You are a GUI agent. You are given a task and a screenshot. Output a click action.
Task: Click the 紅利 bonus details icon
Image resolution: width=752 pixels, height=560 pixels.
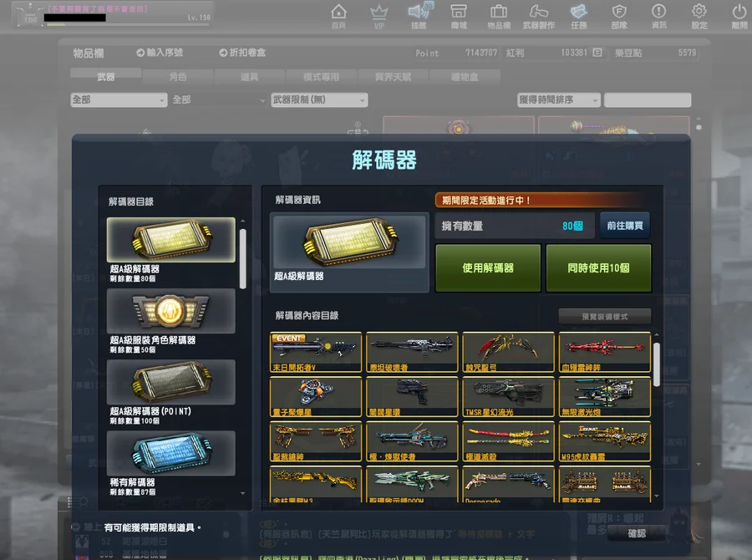point(597,53)
